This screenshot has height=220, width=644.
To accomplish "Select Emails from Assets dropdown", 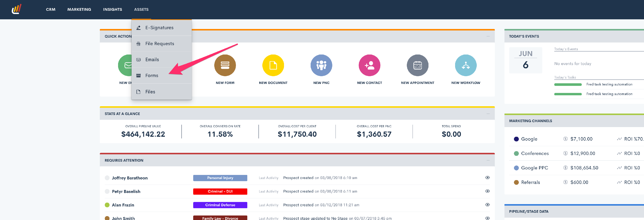I will pos(161,59).
